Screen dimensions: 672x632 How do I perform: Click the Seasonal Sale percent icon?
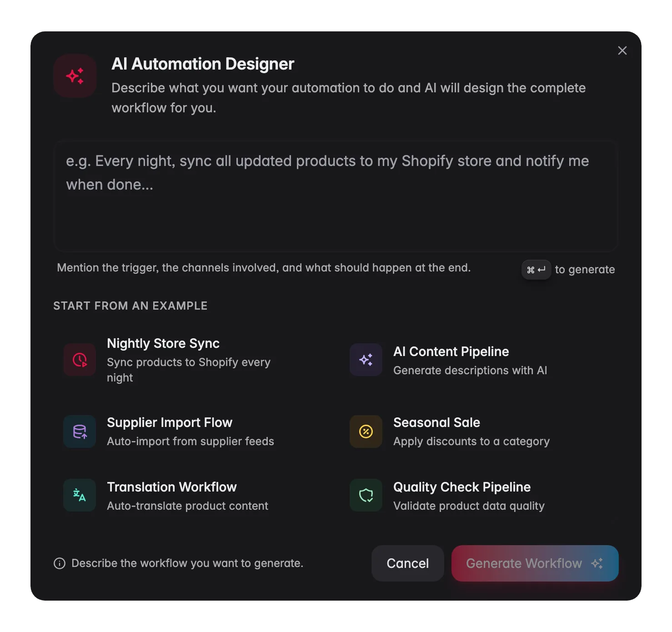366,431
